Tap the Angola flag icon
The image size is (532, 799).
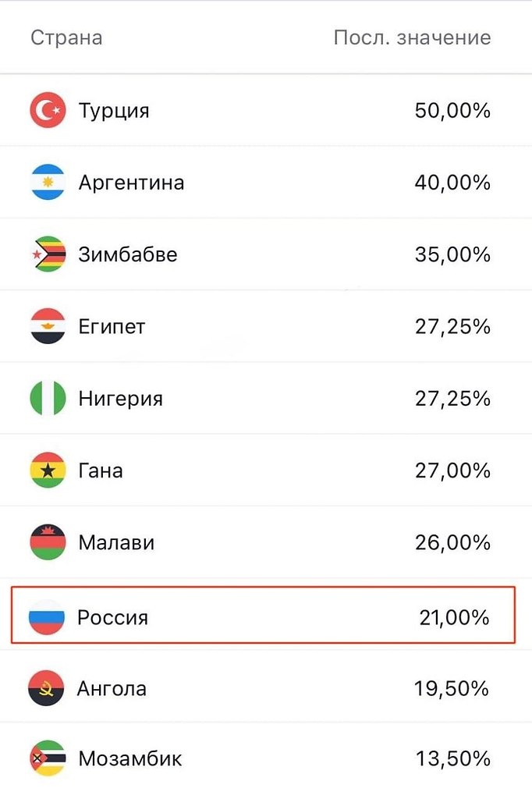point(46,688)
